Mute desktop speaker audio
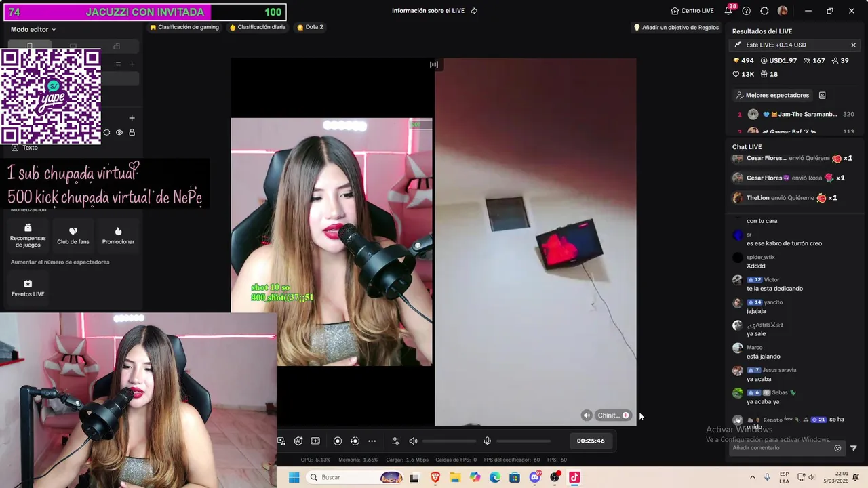 [x=413, y=441]
